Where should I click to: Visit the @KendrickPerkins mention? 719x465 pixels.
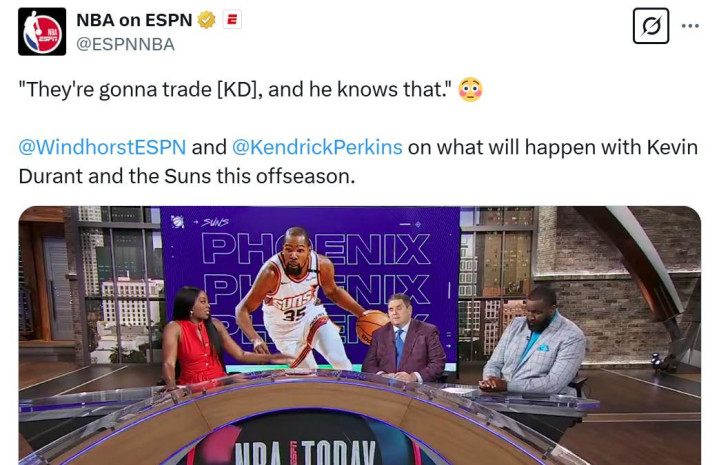pyautogui.click(x=317, y=147)
